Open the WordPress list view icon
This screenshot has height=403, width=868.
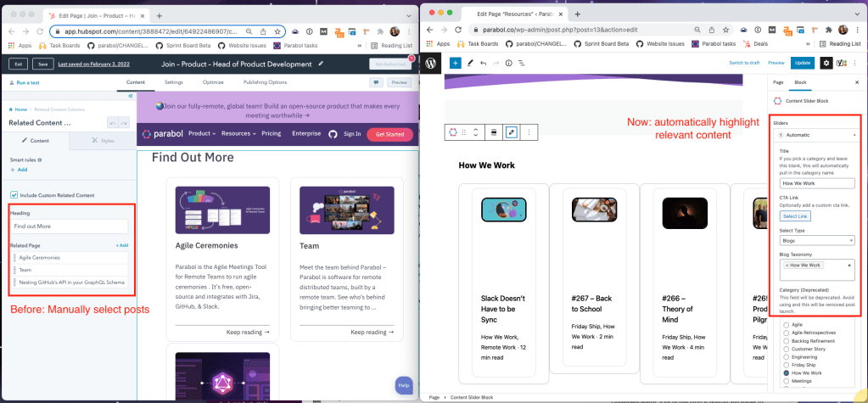pos(521,63)
